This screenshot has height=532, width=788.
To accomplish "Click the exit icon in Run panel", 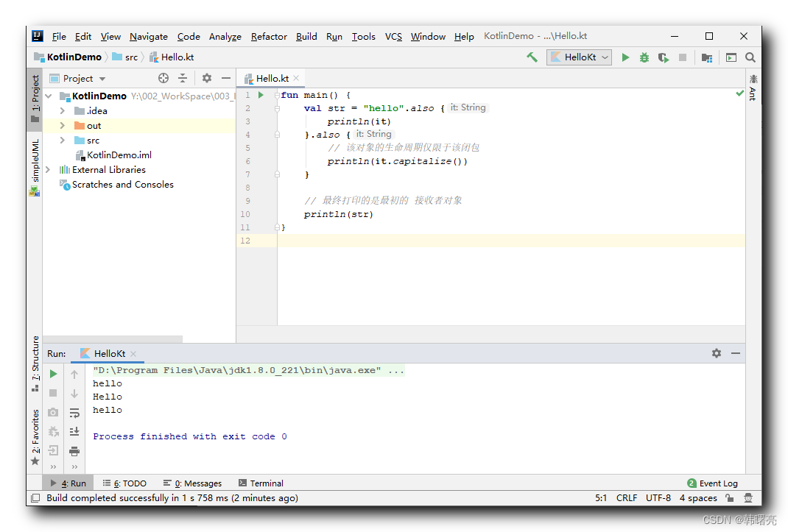I will (53, 450).
